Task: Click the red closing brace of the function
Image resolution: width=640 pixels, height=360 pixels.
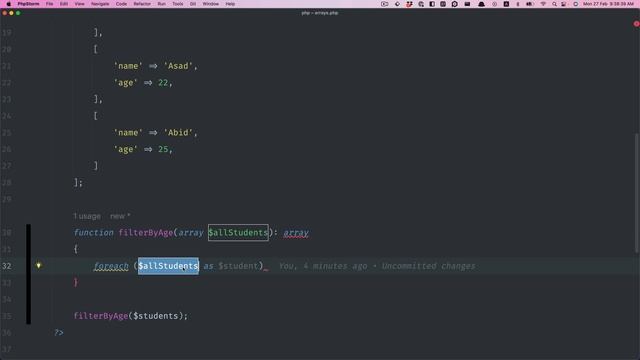Action: 76,282
